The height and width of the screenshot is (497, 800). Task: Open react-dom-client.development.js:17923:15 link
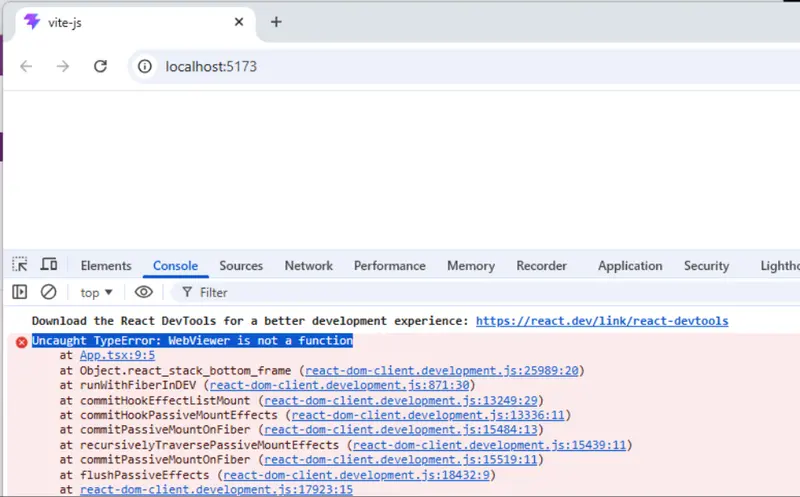pyautogui.click(x=216, y=490)
